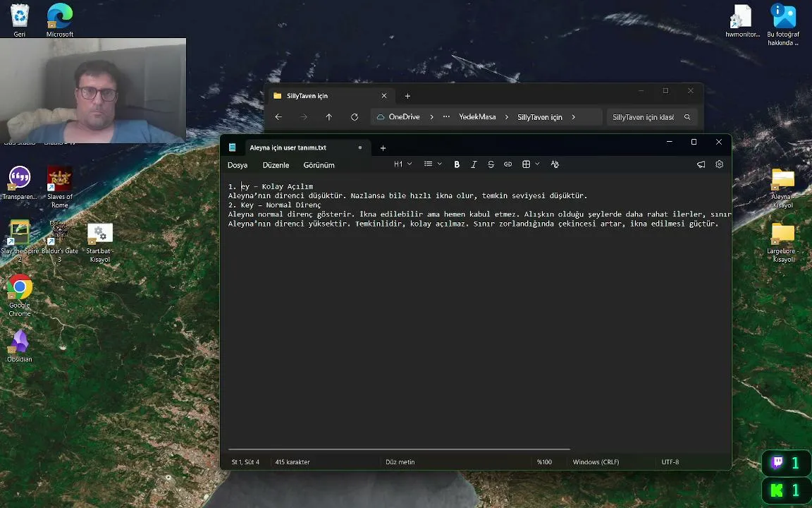Viewport: 812px width, 508px height.
Task: Click the UTF-8 encoding status entry
Action: [x=670, y=462]
